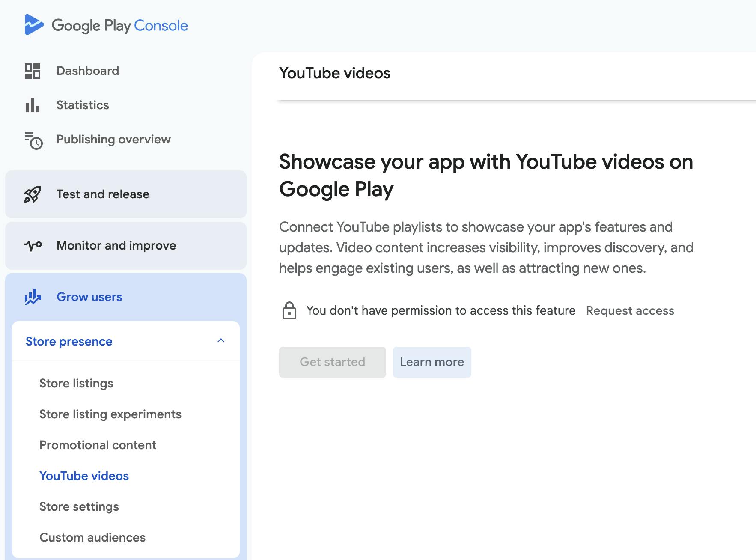Open Store settings from the sidebar
The width and height of the screenshot is (756, 560).
coord(79,506)
